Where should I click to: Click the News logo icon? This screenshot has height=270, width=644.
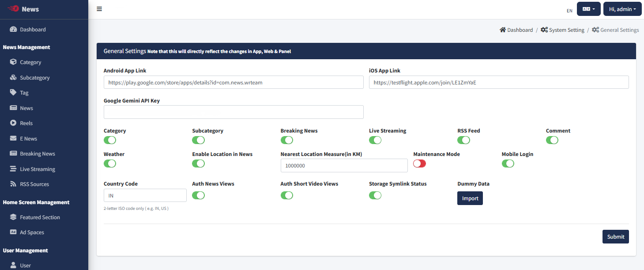[x=13, y=9]
